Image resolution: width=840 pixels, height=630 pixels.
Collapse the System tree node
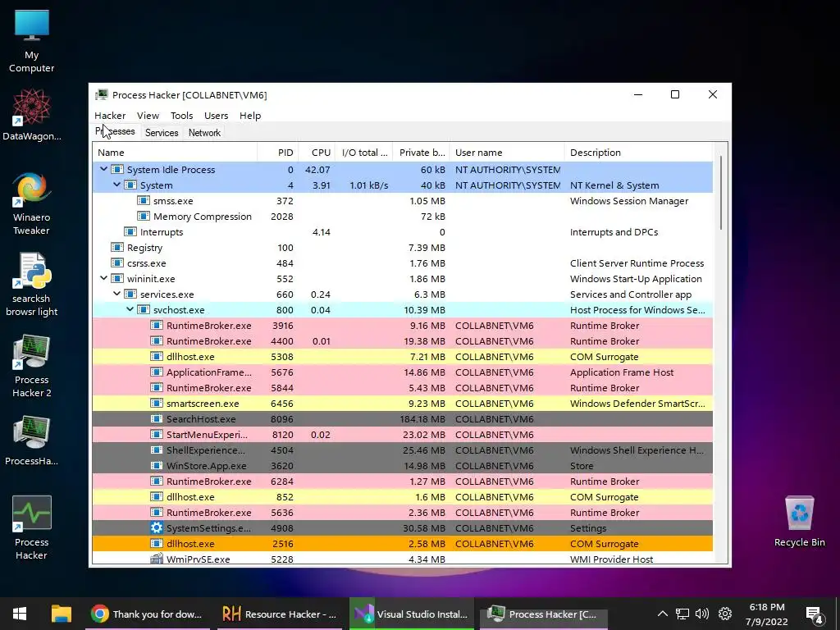[116, 185]
